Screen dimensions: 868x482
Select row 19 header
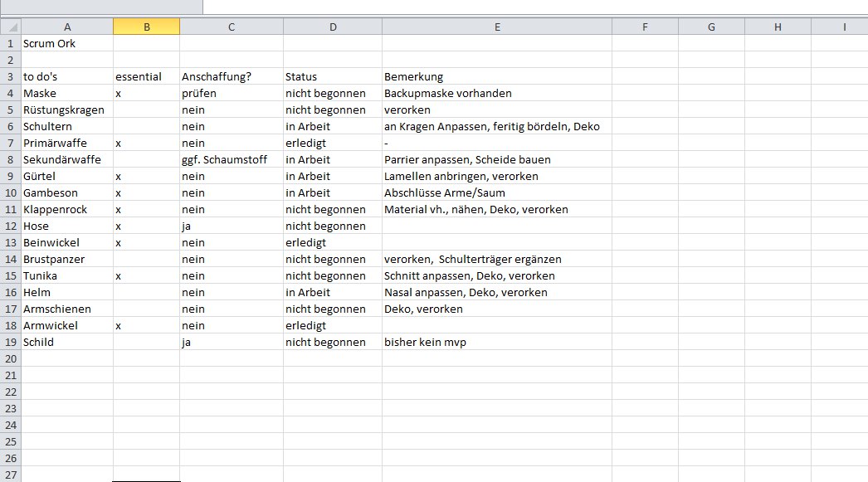pos(10,342)
